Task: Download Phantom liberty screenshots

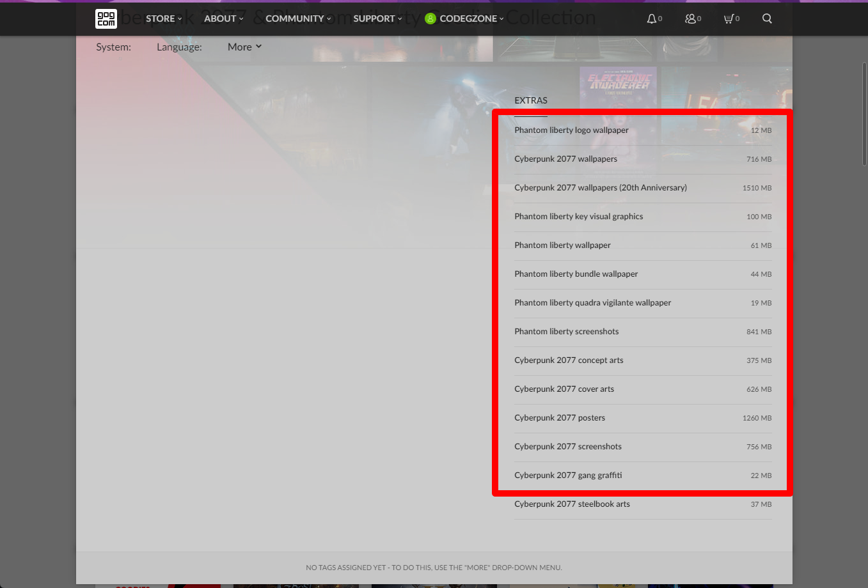Action: 643,332
